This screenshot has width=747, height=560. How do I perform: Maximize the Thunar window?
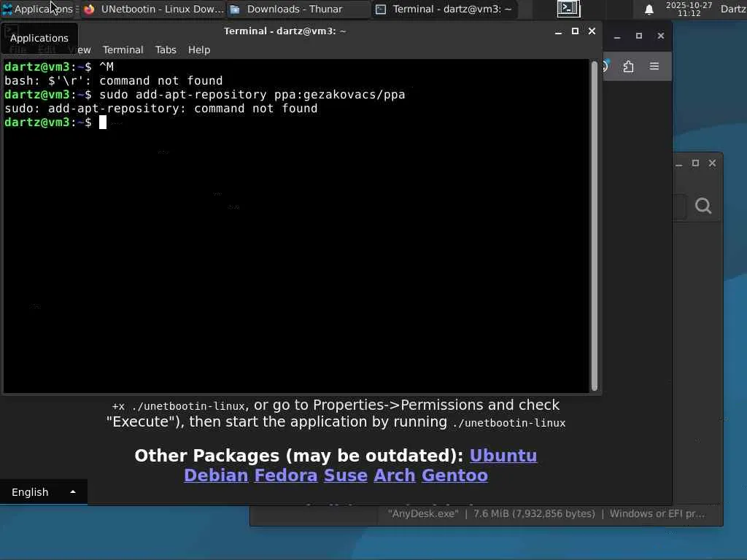[695, 163]
